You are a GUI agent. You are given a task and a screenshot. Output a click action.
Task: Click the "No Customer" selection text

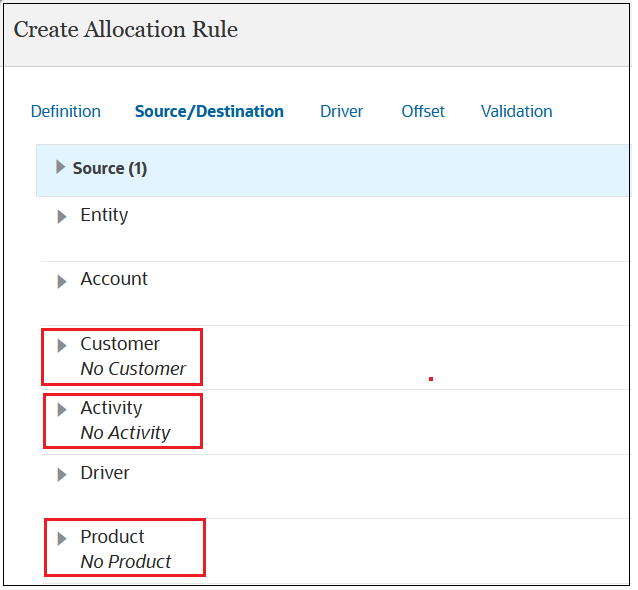(133, 369)
